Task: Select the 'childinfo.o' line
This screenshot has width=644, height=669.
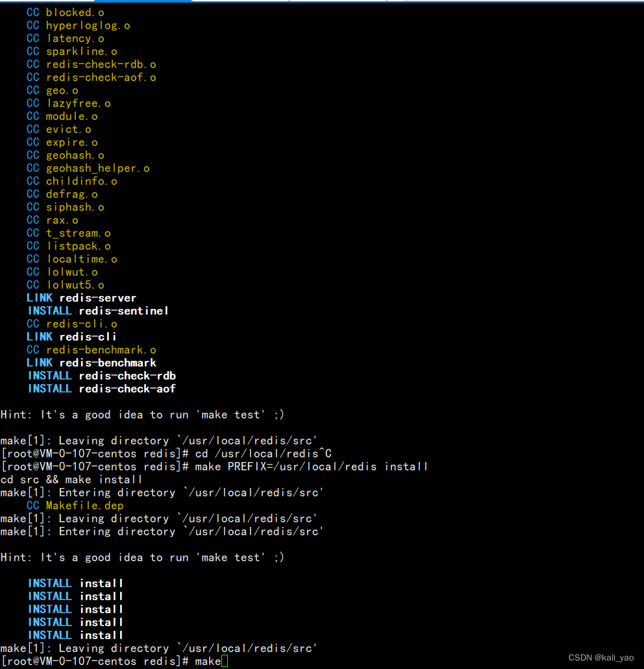Action: pyautogui.click(x=71, y=181)
